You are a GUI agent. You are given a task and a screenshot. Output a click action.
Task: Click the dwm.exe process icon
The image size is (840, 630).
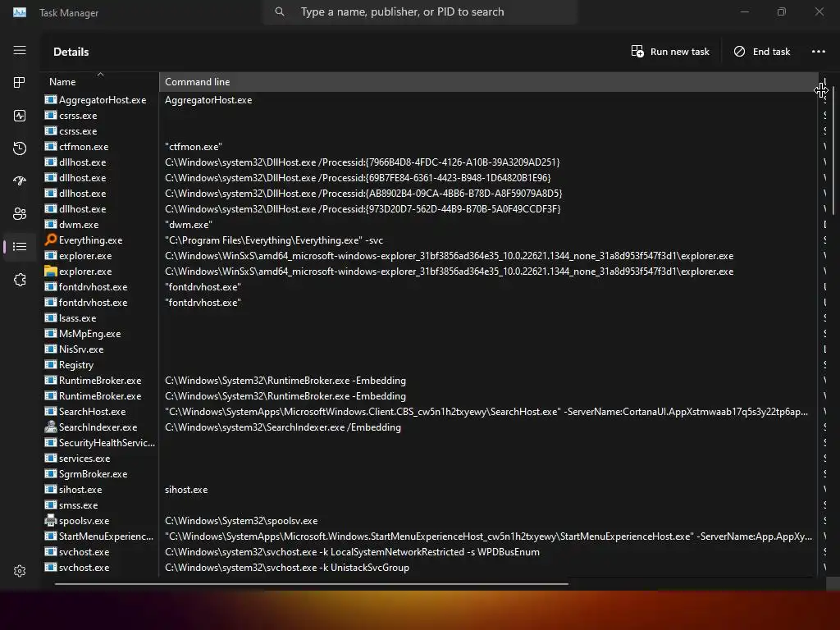pos(51,224)
